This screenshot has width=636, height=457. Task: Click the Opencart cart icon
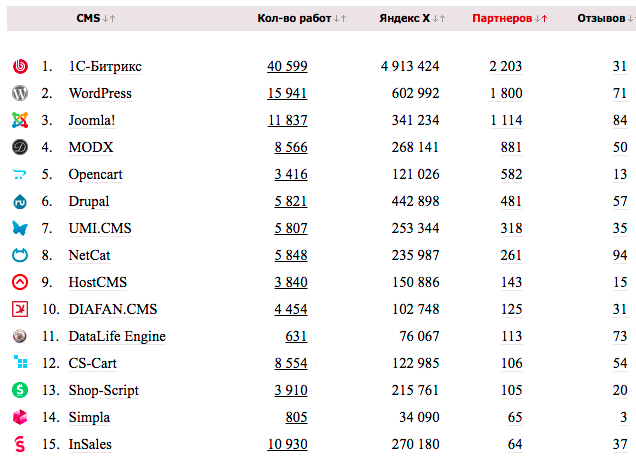(x=19, y=175)
